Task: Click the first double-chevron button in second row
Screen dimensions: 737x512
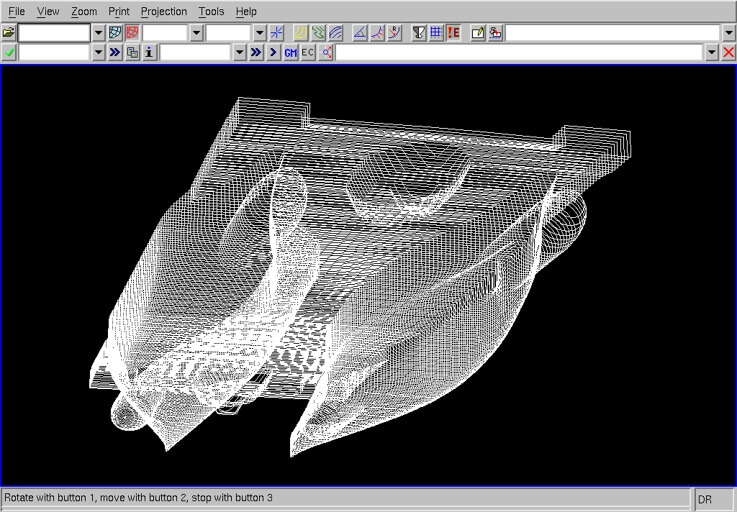Action: (115, 52)
